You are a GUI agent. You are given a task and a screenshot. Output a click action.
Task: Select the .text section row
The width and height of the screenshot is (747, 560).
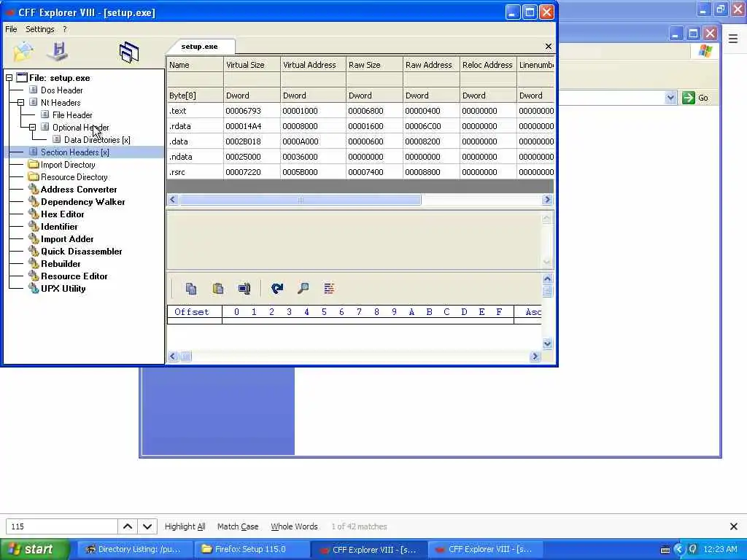360,111
